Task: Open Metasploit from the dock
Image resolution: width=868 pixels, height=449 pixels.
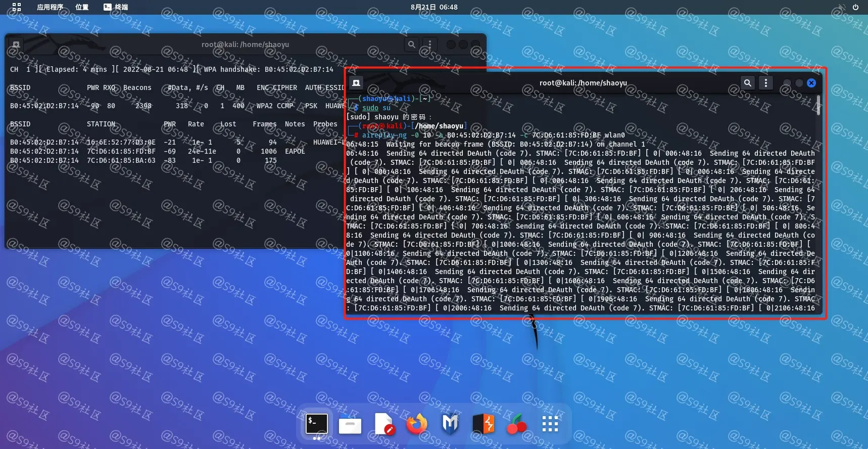Action: pos(450,424)
